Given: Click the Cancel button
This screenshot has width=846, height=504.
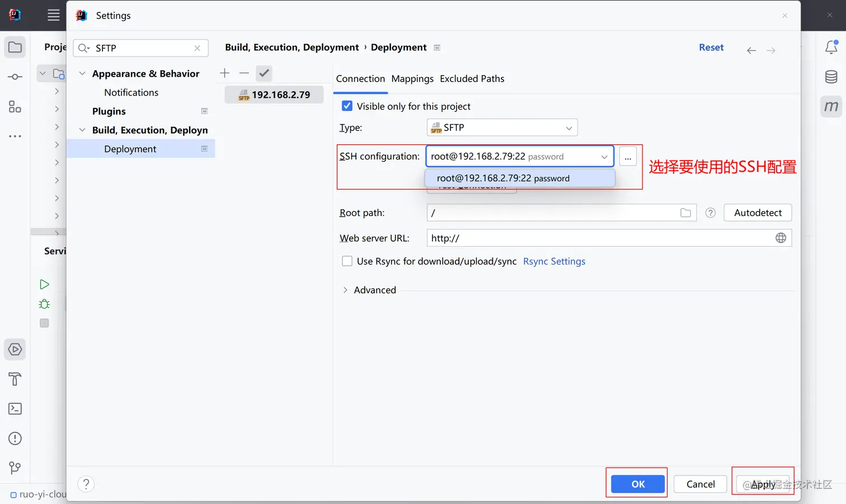Looking at the screenshot, I should pos(701,484).
